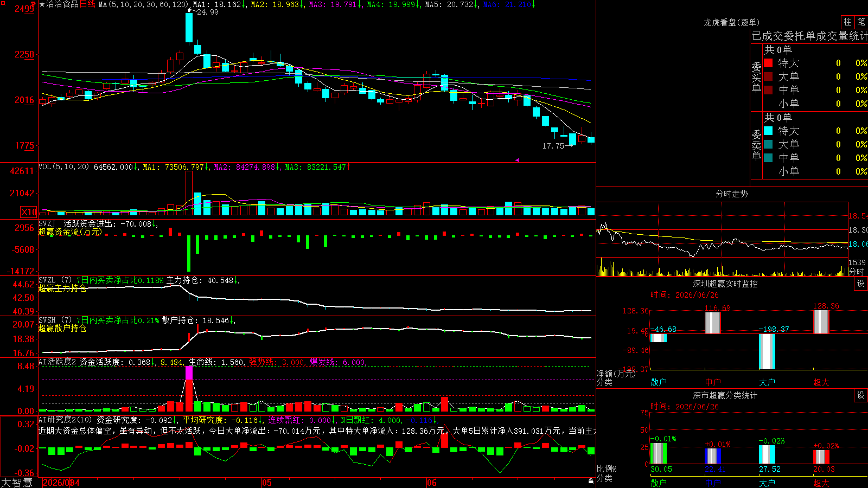This screenshot has width=868, height=488.
Task: Click the 龙虎看盘(逐单) panel title
Action: point(731,22)
